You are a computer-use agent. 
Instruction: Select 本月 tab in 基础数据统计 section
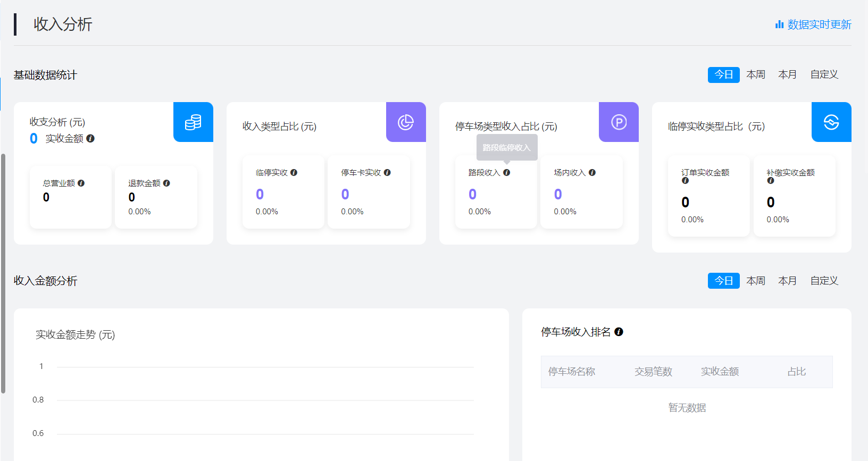tap(787, 75)
